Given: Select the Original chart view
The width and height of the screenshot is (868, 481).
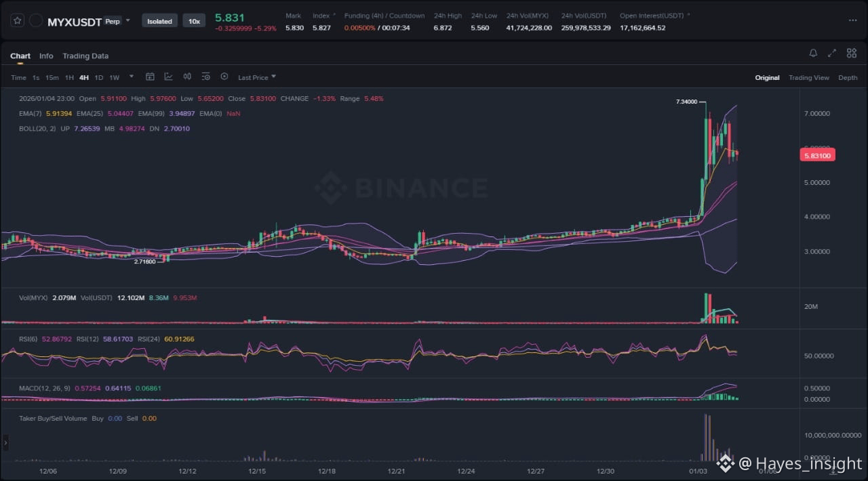Looking at the screenshot, I should [x=767, y=77].
